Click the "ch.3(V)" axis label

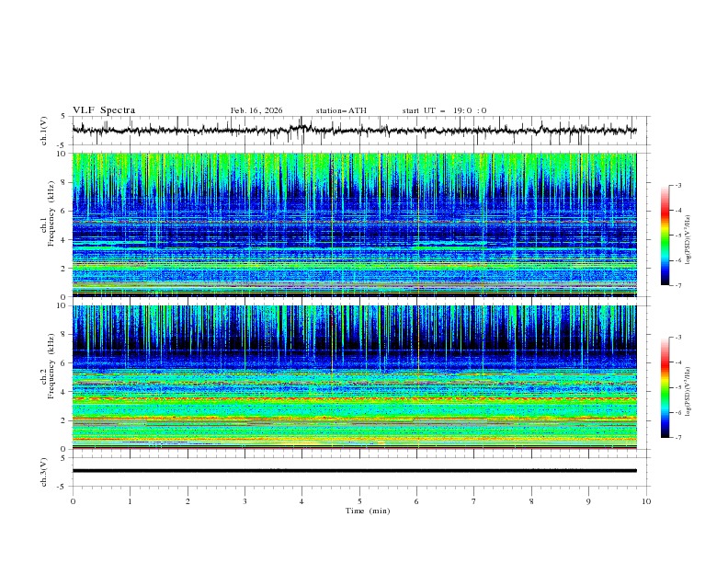click(x=44, y=472)
